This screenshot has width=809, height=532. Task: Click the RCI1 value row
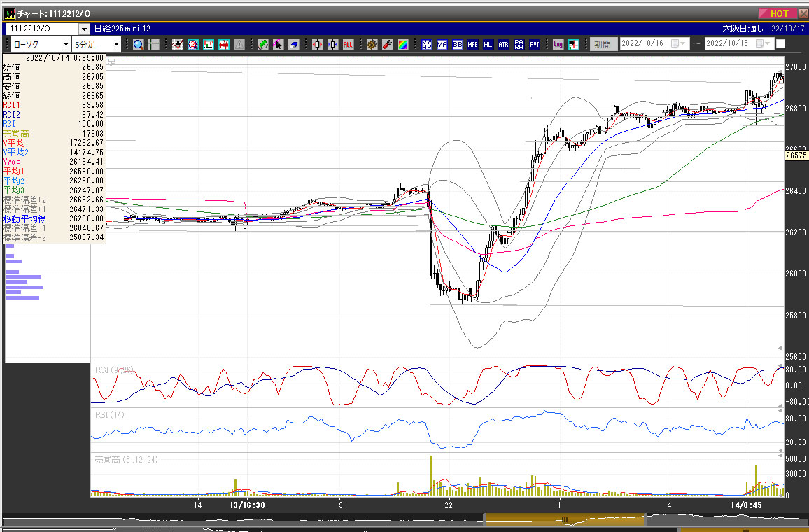pos(54,105)
